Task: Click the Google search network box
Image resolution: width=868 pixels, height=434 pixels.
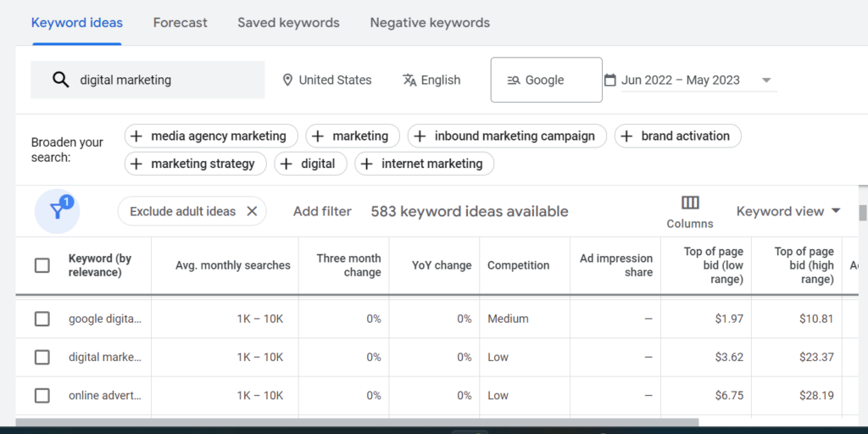Action: (x=547, y=80)
